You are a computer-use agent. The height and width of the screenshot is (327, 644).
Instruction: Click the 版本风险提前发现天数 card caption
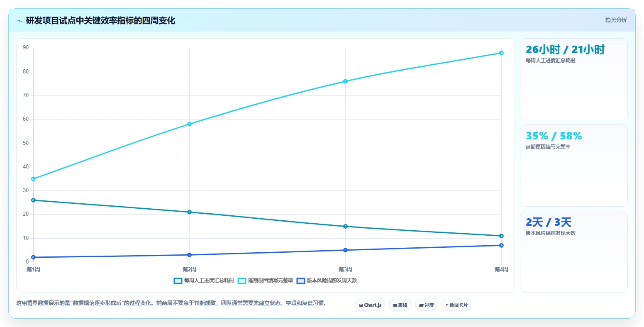click(551, 233)
